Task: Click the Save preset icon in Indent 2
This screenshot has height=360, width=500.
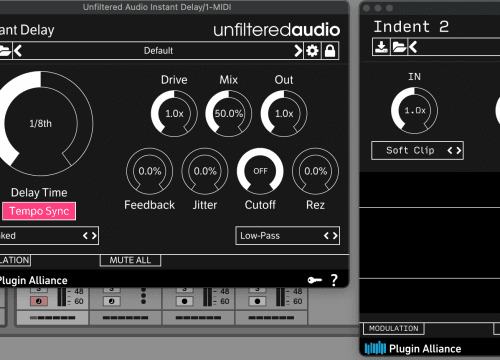Action: coord(381,47)
